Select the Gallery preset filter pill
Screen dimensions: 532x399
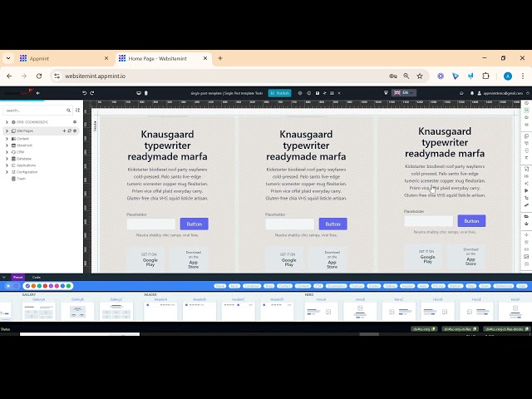tap(391, 286)
